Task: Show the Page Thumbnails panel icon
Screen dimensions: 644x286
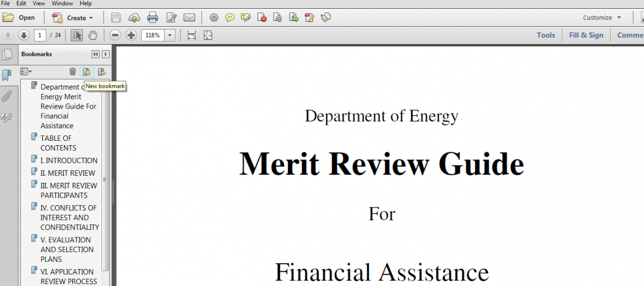Action: point(7,54)
